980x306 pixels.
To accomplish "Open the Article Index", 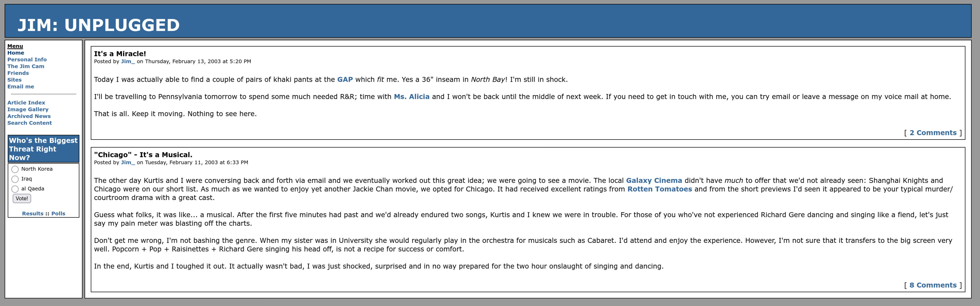I will point(26,103).
